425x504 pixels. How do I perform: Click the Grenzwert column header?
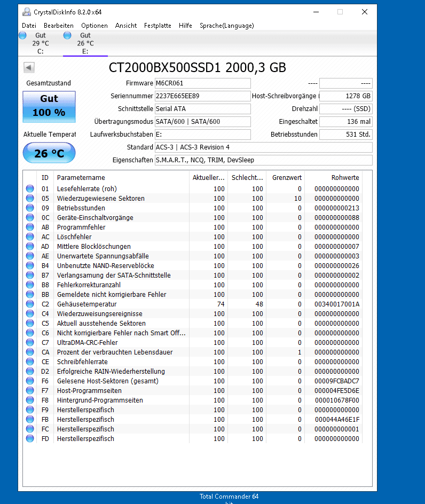pyautogui.click(x=286, y=177)
